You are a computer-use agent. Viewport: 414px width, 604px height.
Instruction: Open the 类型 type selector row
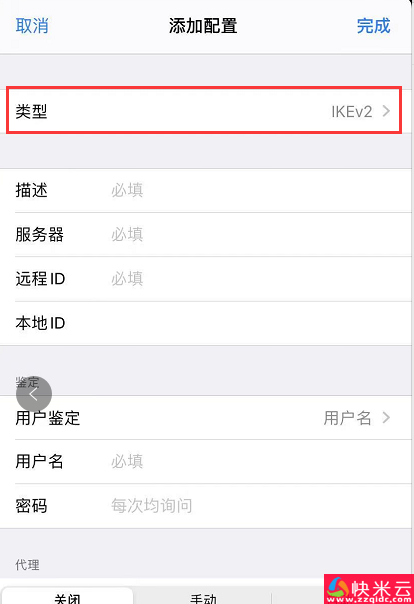coord(204,111)
